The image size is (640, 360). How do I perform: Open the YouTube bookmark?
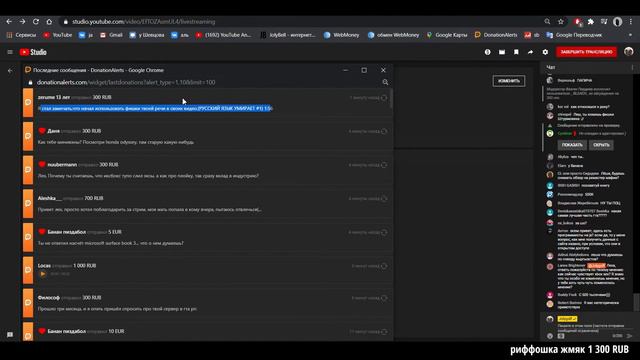click(58, 35)
